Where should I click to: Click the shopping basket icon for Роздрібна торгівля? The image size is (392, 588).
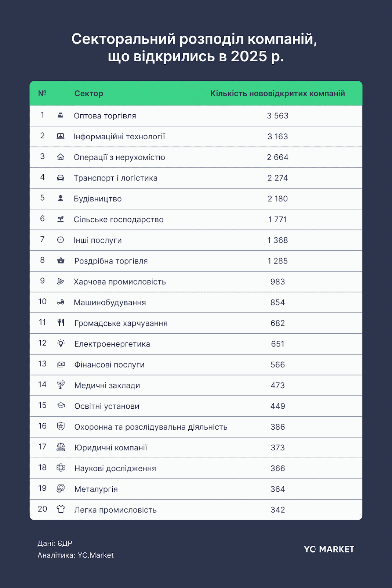61,261
